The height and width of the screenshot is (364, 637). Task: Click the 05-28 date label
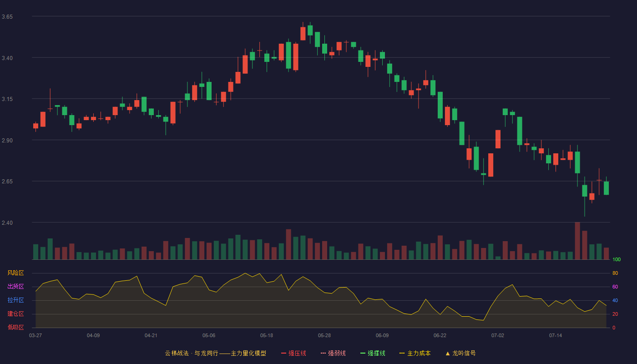coord(324,335)
